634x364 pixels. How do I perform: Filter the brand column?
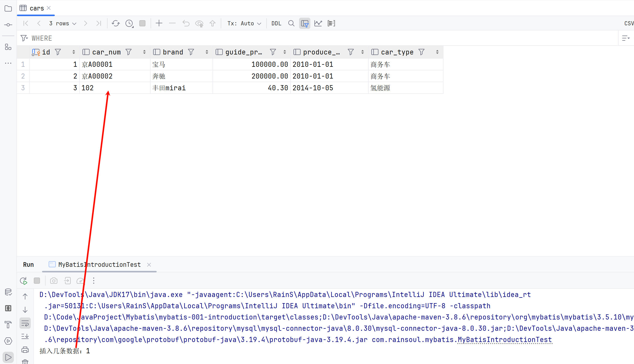point(191,52)
